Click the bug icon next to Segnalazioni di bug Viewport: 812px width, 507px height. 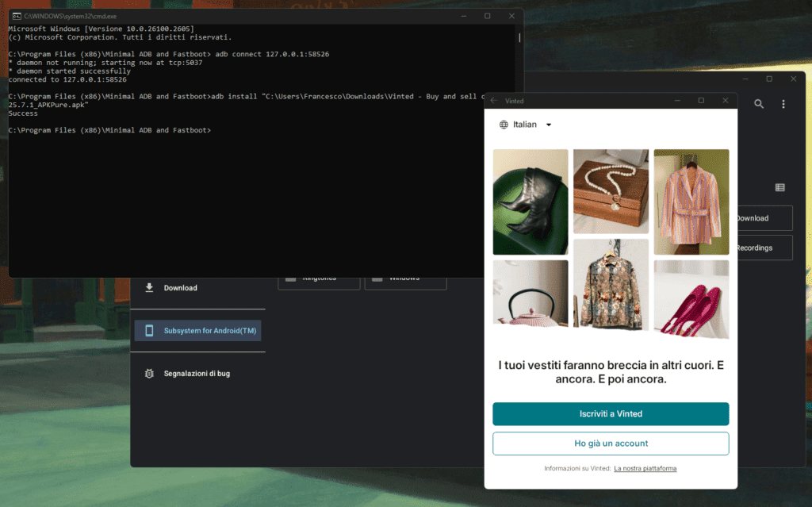point(149,374)
